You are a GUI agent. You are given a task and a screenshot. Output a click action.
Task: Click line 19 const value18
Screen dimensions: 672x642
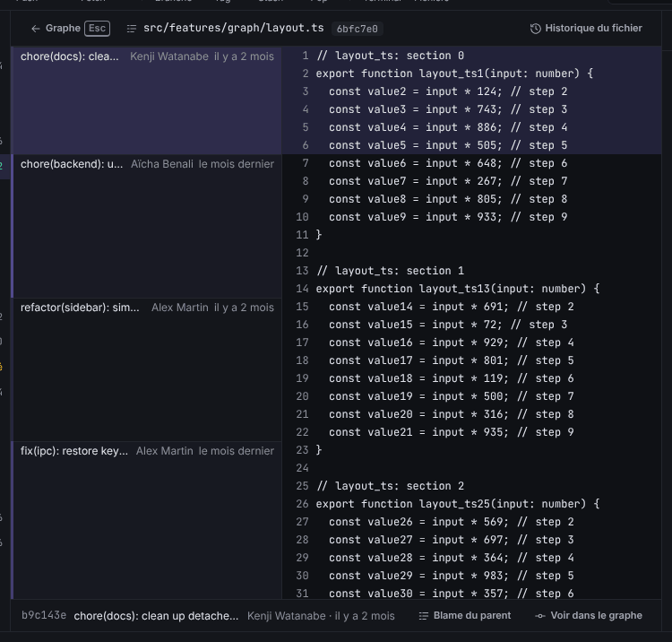(x=452, y=378)
